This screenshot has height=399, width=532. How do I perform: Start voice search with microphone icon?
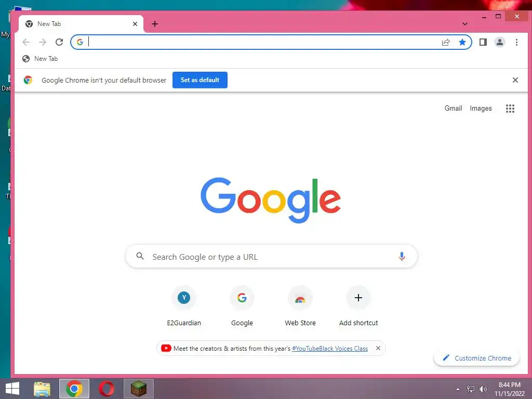click(402, 257)
